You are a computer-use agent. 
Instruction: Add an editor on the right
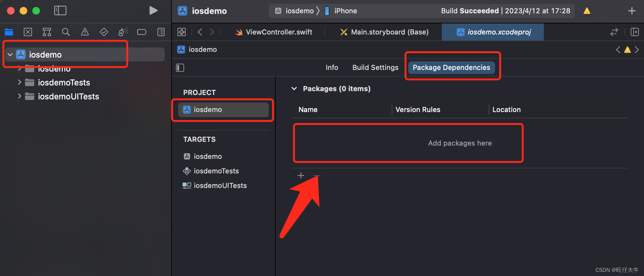[x=635, y=32]
